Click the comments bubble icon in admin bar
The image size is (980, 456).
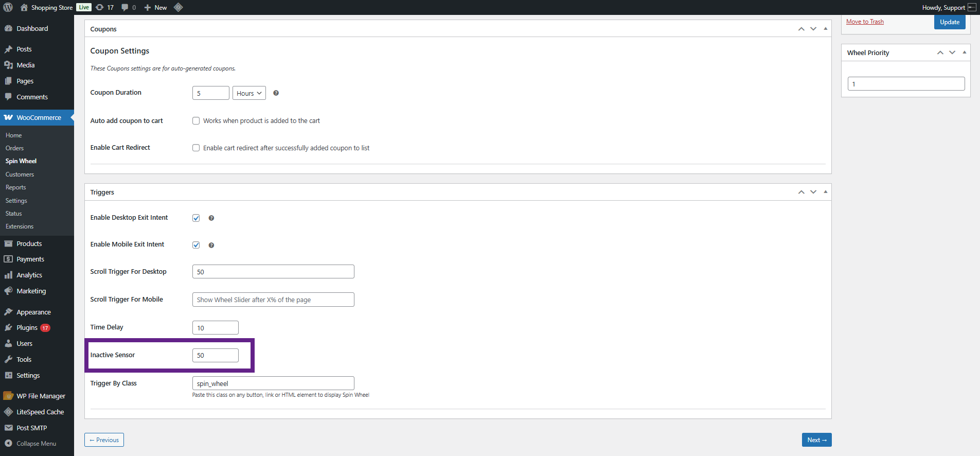point(125,7)
